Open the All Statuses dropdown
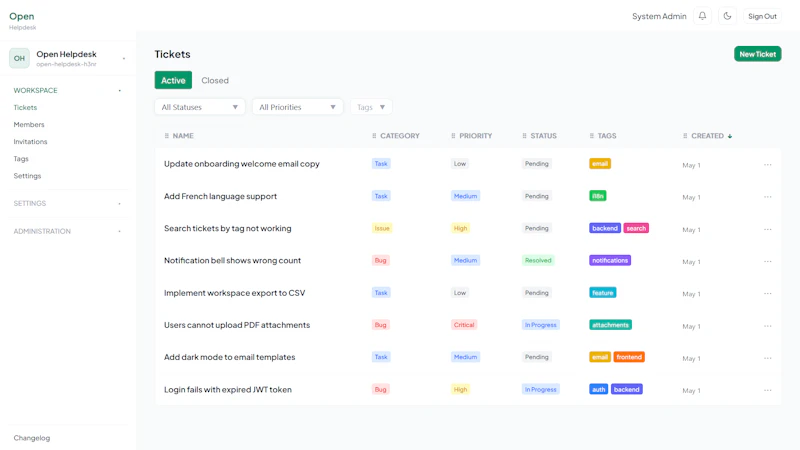Image resolution: width=800 pixels, height=450 pixels. (199, 107)
